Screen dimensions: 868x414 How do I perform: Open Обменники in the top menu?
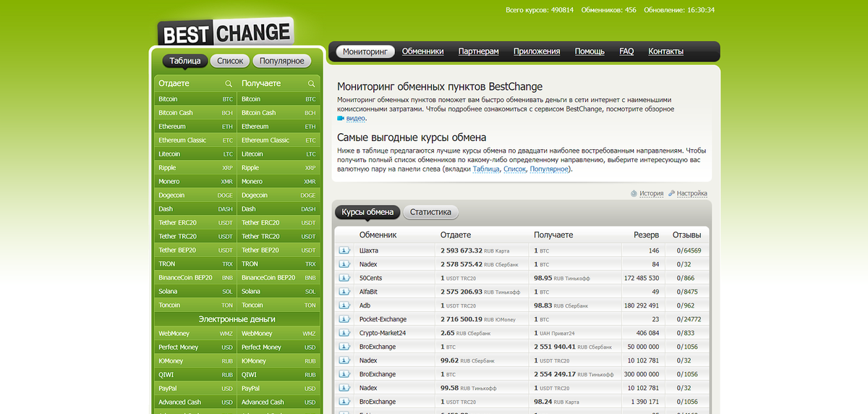(422, 51)
